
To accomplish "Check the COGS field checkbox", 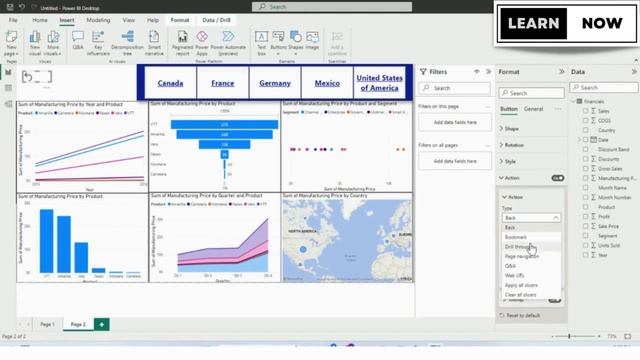I will coord(585,120).
